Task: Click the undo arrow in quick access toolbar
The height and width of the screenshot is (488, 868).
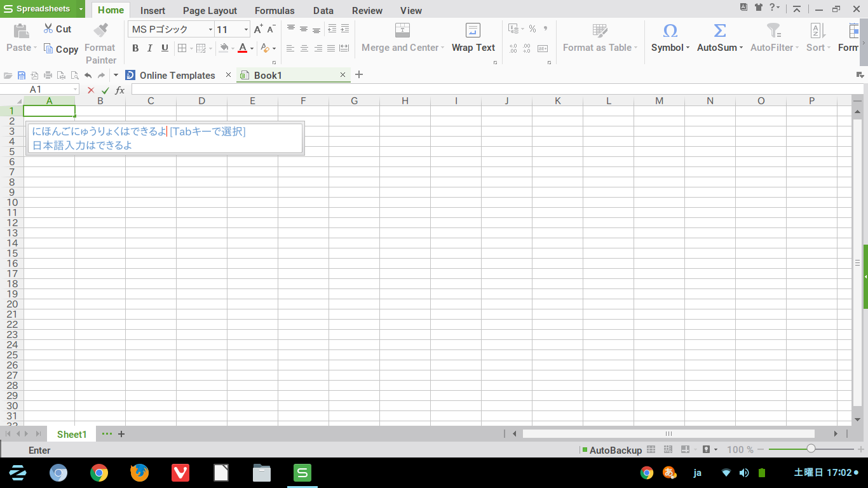Action: (x=88, y=75)
